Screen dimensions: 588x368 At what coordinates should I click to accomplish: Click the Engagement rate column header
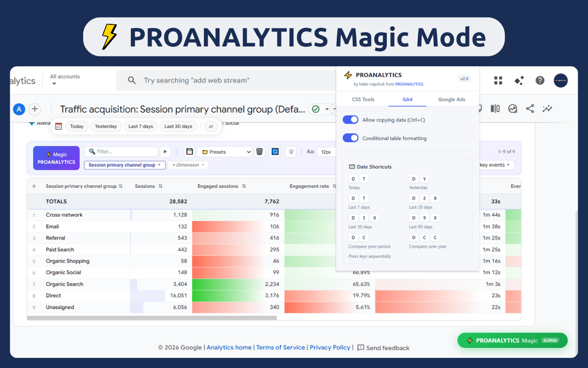pos(309,186)
